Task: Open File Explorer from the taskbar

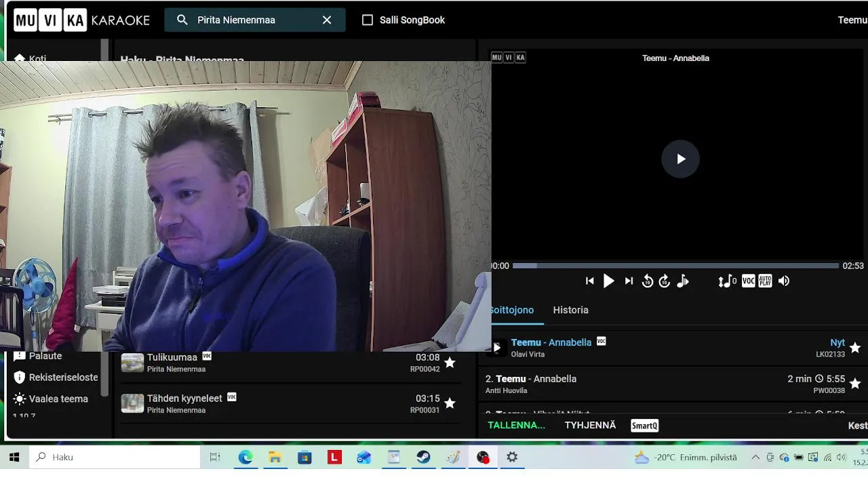Action: [275, 457]
